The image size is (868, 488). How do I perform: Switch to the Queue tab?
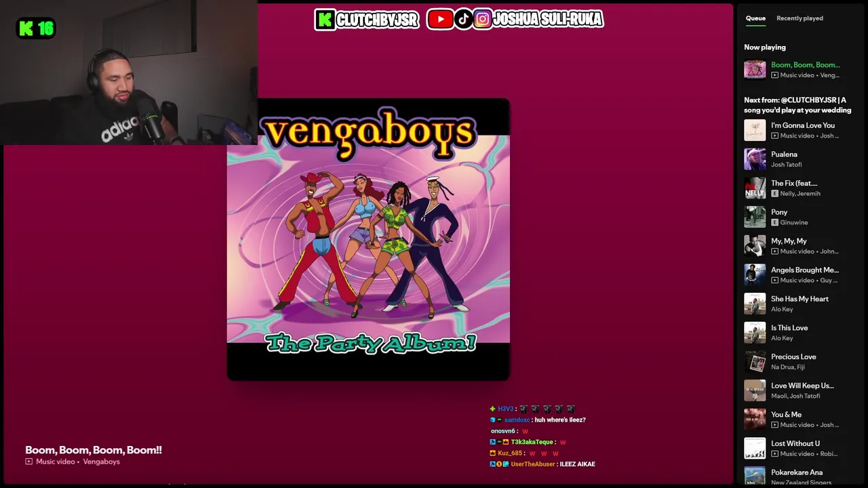click(x=755, y=18)
